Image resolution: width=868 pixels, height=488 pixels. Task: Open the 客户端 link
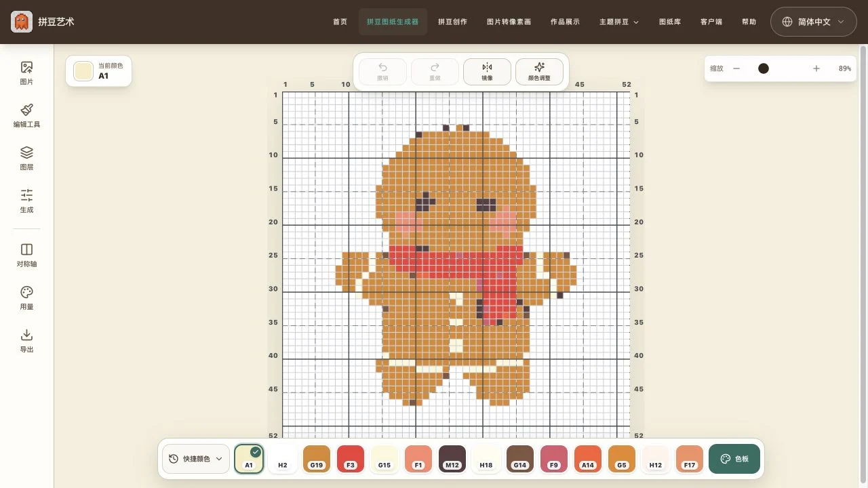[x=711, y=22]
